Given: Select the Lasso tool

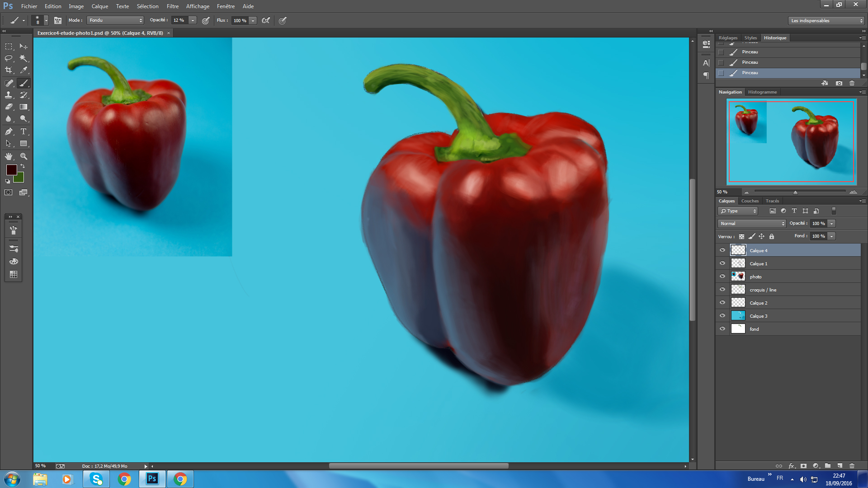Looking at the screenshot, I should coord(9,58).
